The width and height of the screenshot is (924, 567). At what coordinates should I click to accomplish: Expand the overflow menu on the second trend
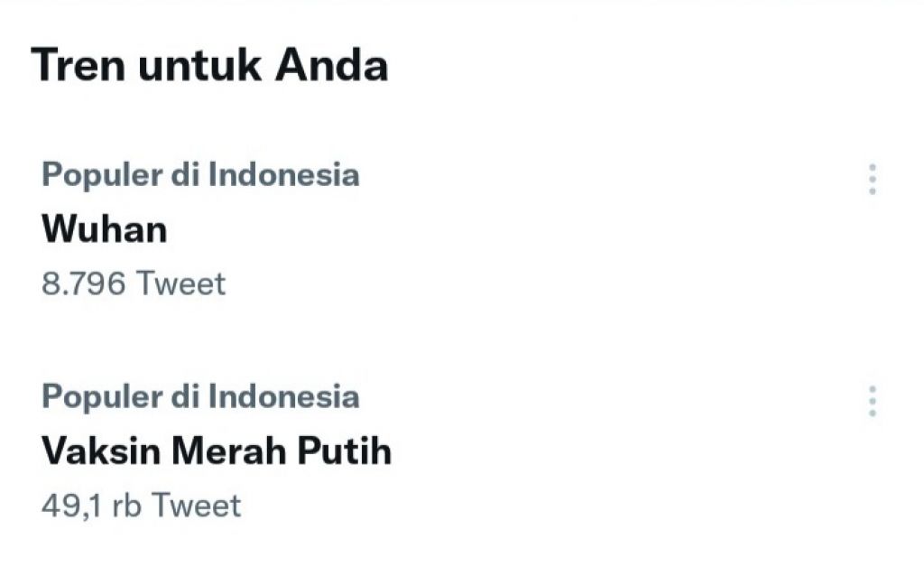(872, 401)
